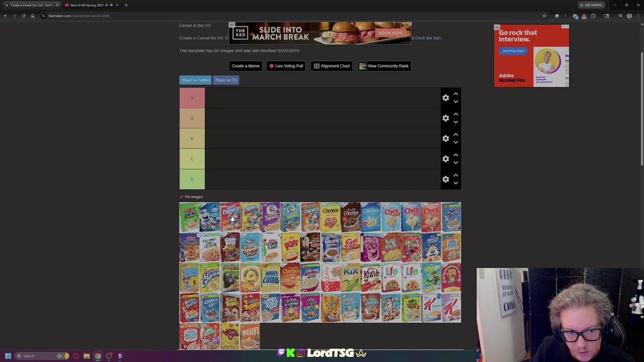
Task: Toggle Pin Images option
Action: (x=191, y=197)
